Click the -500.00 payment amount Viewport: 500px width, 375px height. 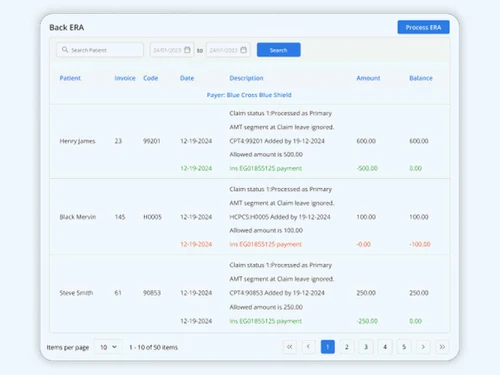click(x=367, y=168)
